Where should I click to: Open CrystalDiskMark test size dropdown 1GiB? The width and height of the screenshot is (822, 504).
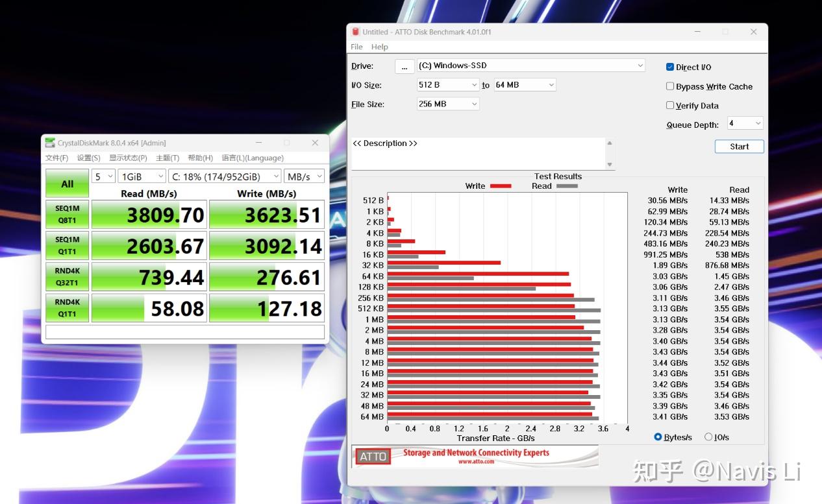point(142,176)
